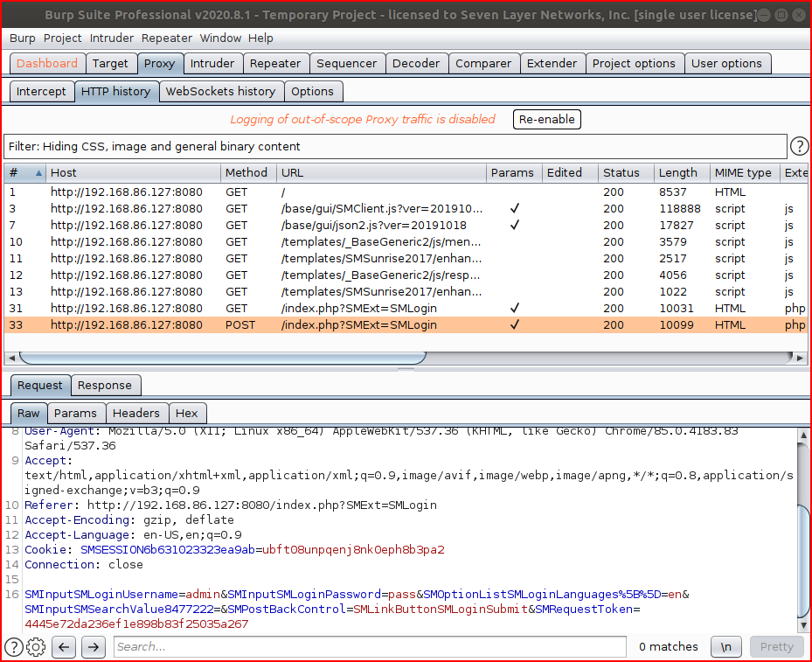The height and width of the screenshot is (662, 812).
Task: Open the Project options tab
Action: point(634,64)
